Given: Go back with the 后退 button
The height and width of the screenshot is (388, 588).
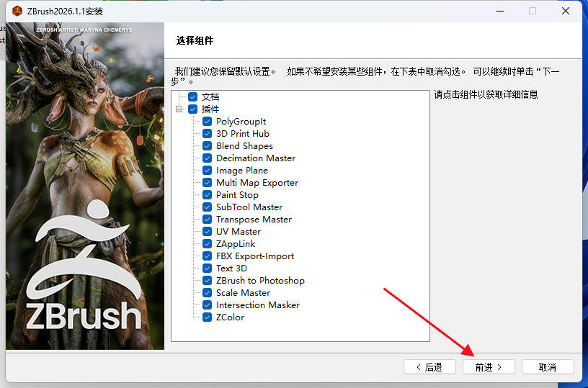Looking at the screenshot, I should pos(429,367).
